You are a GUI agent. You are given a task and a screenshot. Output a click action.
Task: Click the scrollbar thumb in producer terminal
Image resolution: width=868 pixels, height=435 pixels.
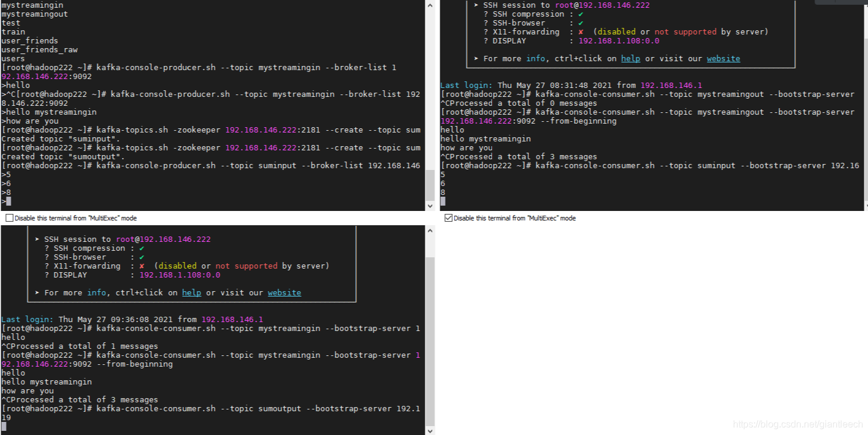[430, 185]
